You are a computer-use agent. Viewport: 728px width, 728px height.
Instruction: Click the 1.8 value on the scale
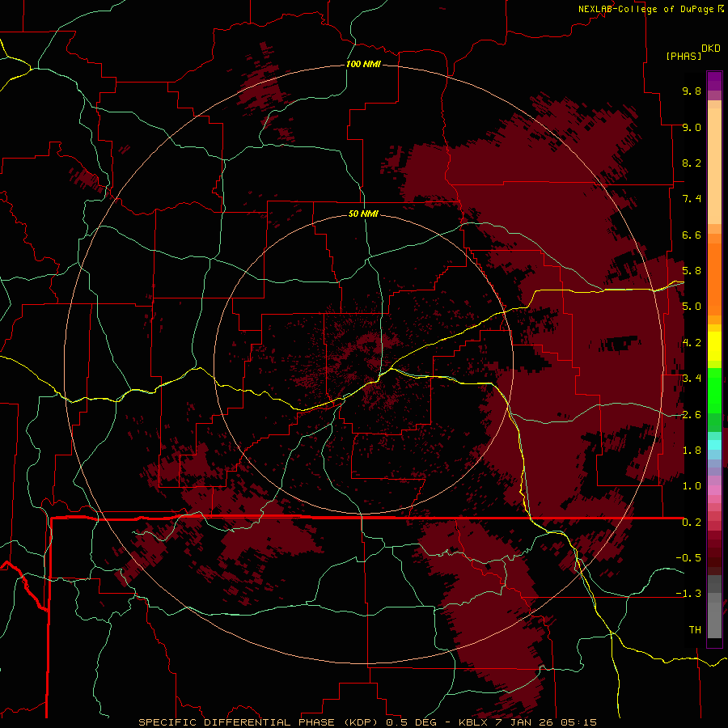tap(692, 451)
